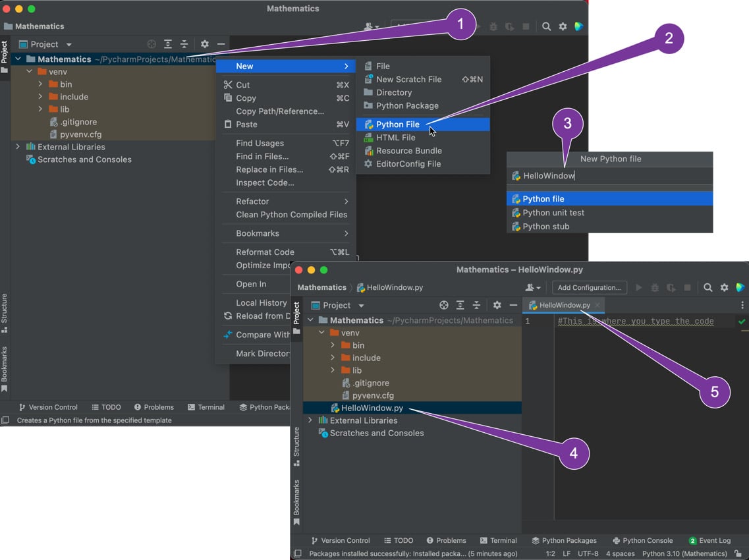The height and width of the screenshot is (560, 749).
Task: Click the Add Configuration... button
Action: [590, 287]
